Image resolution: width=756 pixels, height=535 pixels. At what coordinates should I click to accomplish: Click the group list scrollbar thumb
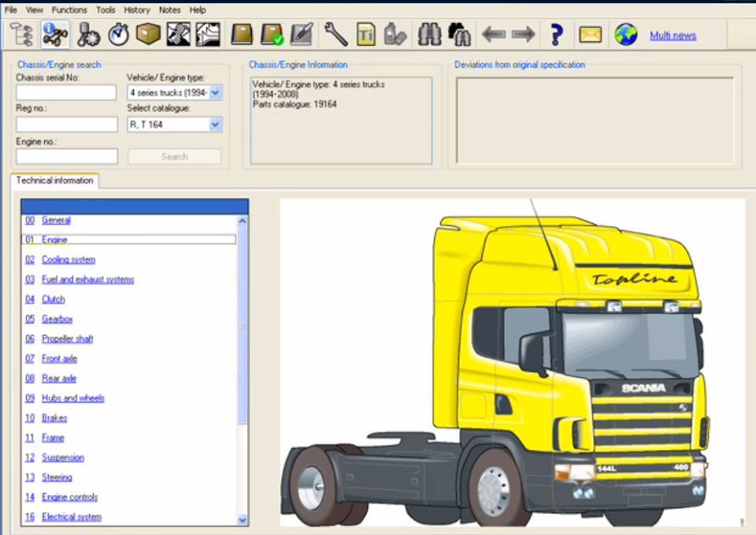(x=243, y=325)
